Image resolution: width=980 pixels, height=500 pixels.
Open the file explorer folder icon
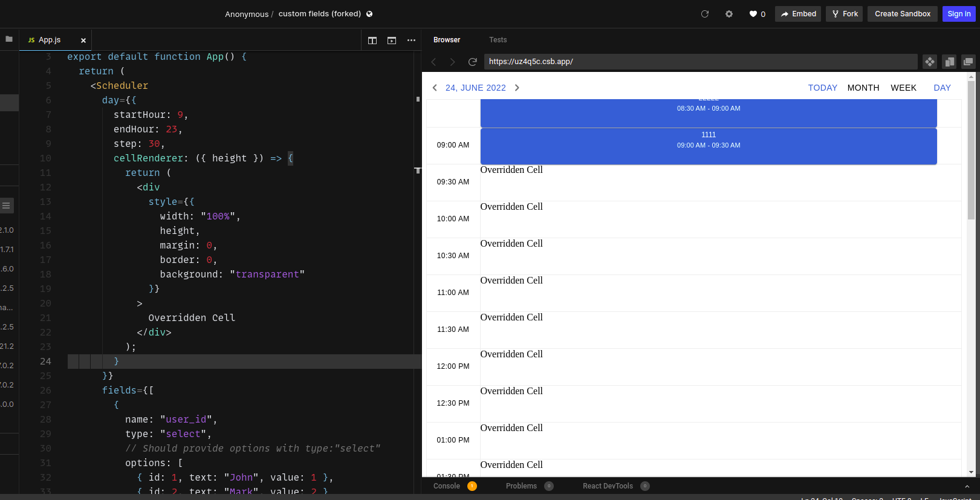9,39
